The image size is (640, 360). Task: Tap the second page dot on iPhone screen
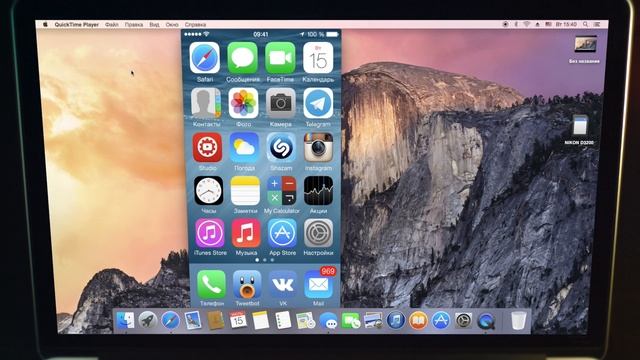pyautogui.click(x=265, y=260)
